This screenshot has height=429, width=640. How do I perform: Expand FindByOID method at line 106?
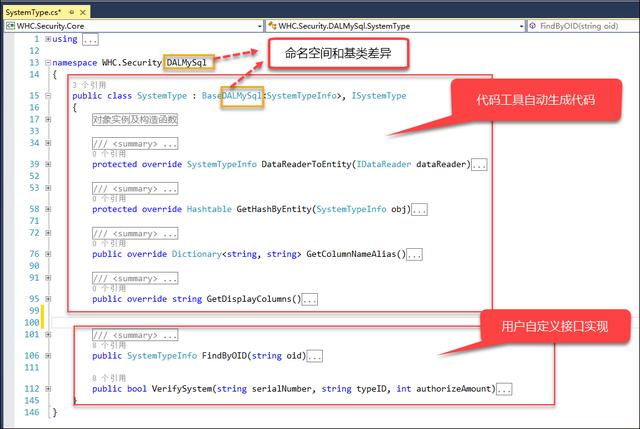pos(48,356)
